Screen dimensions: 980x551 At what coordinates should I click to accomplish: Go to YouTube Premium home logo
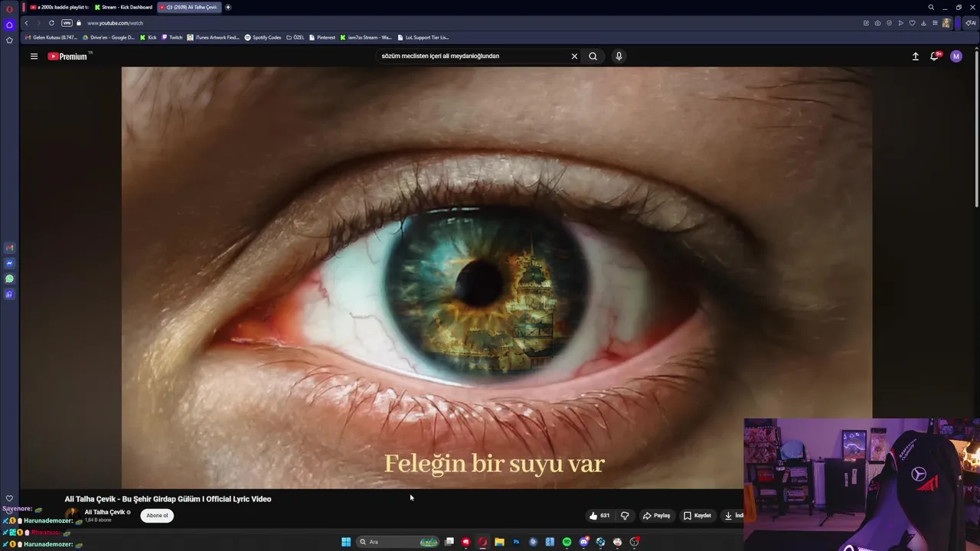[69, 56]
